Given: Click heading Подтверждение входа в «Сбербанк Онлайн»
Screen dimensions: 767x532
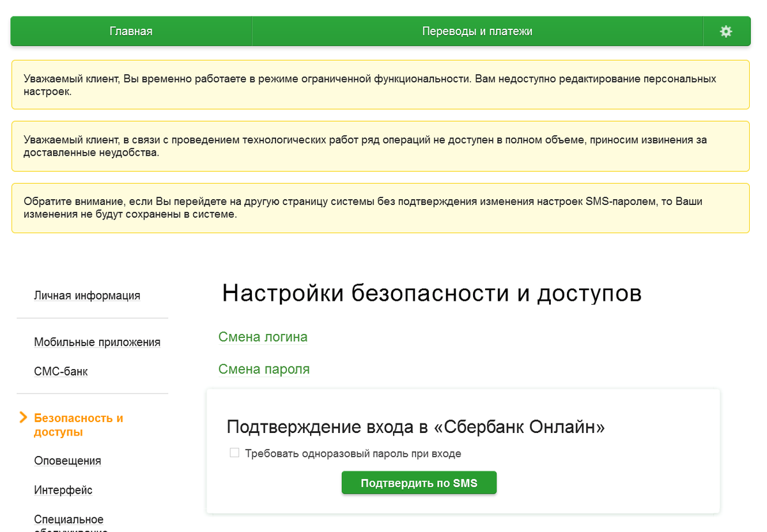Looking at the screenshot, I should [x=415, y=427].
